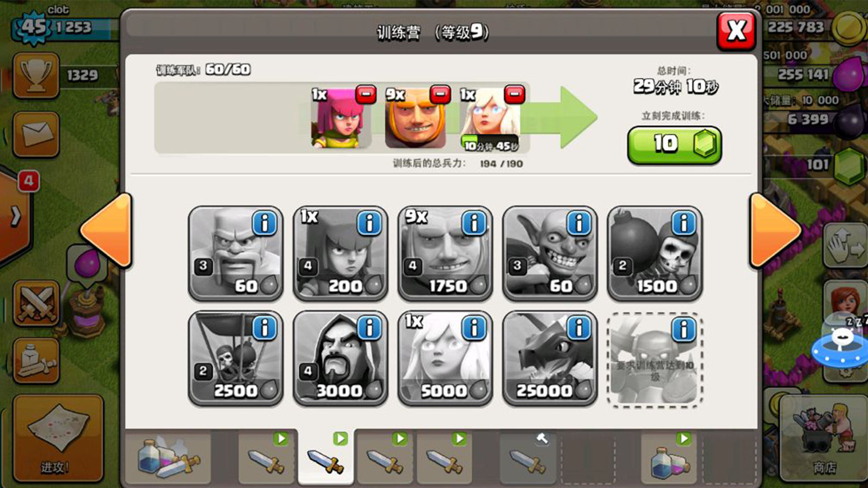
Task: Open the shop button
Action: (824, 437)
